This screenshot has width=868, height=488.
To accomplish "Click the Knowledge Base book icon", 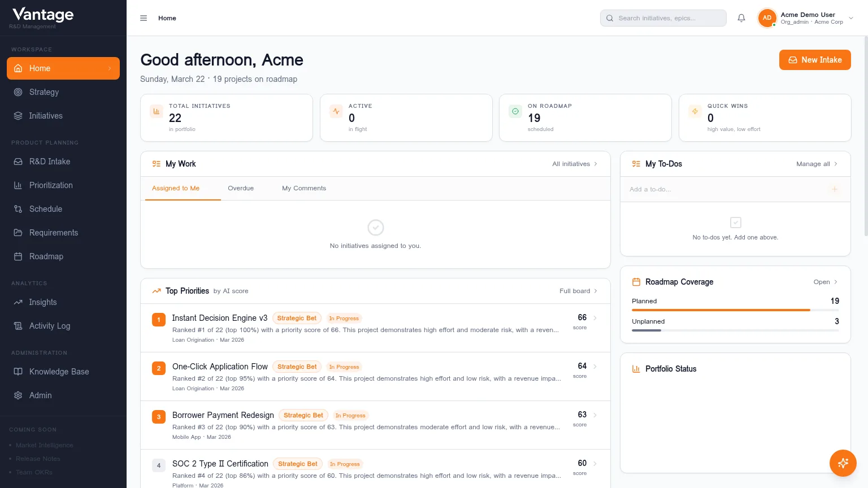I will coord(18,372).
